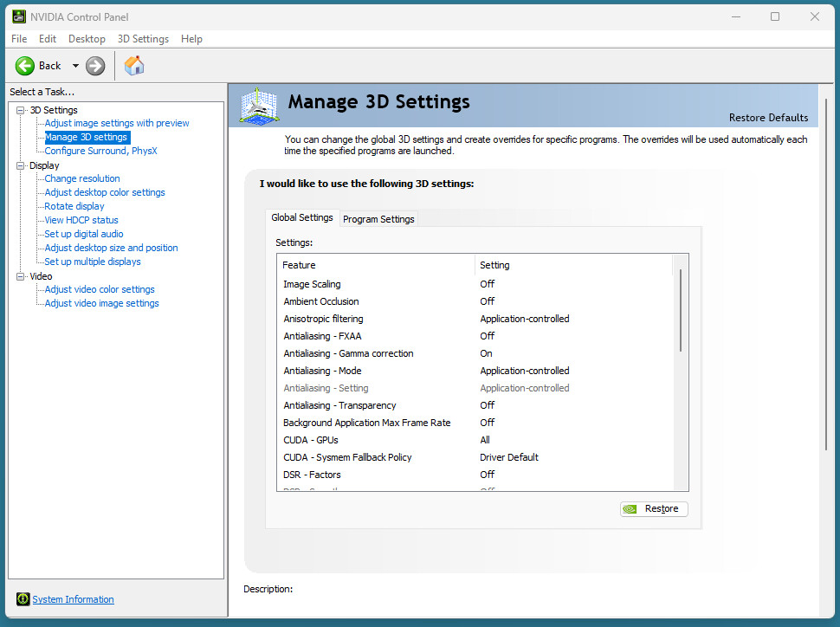Screen dimensions: 840x627
Task: Click the Restore button
Action: (654, 508)
